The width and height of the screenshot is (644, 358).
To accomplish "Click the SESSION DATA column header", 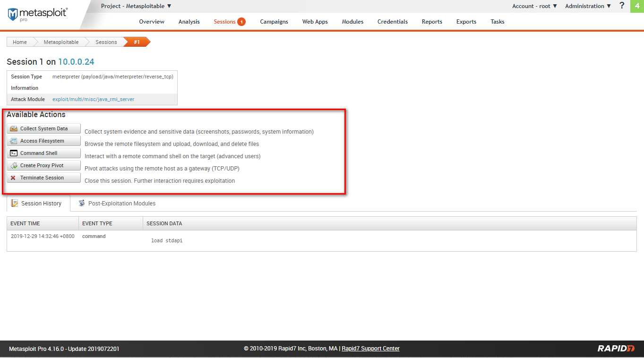I will (x=390, y=223).
